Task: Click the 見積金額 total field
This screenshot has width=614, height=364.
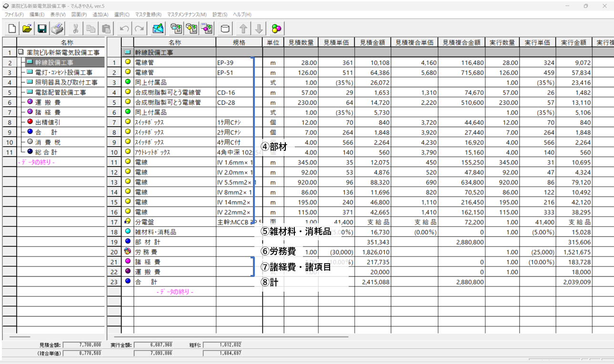Action: tap(82, 344)
